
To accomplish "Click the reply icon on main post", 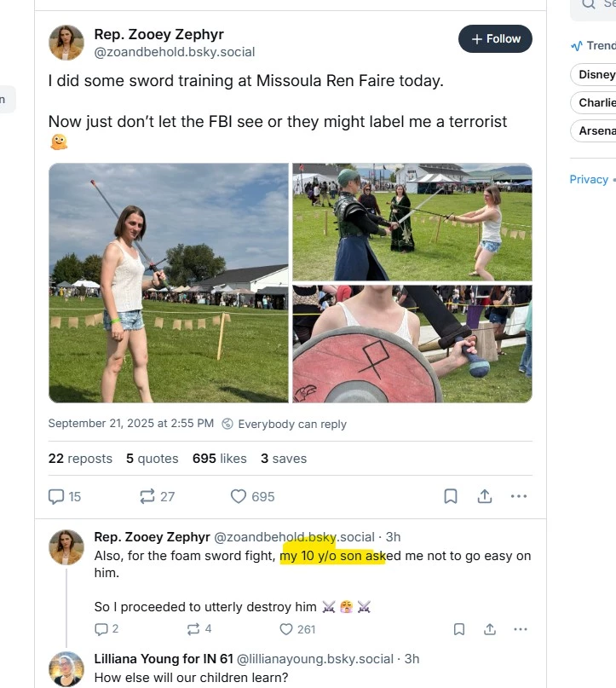I will [57, 496].
